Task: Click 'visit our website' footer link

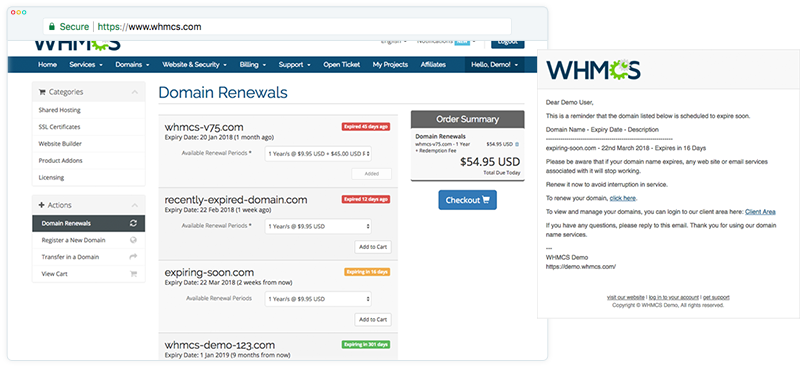Action: (626, 297)
